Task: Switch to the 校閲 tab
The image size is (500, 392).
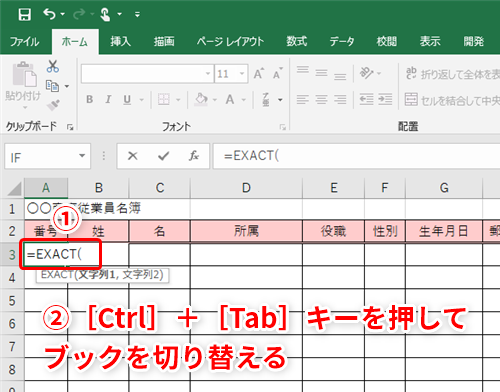Action: pos(387,42)
